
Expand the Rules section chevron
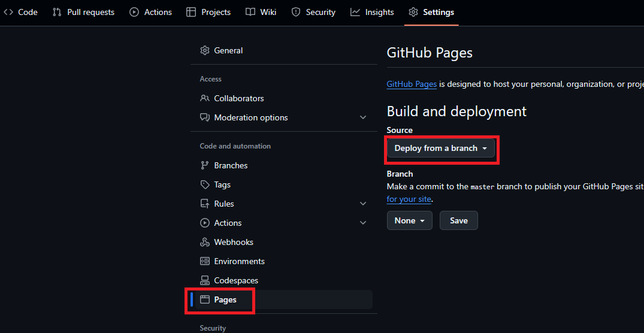pyautogui.click(x=363, y=204)
